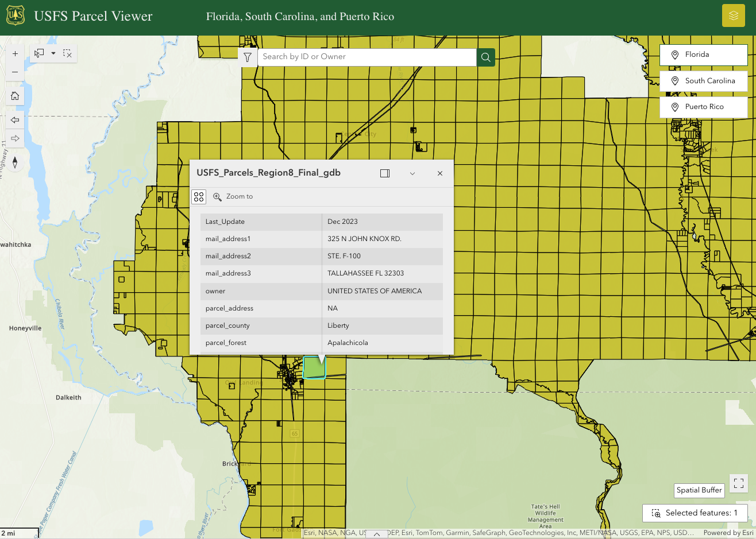The width and height of the screenshot is (756, 539).
Task: Dock the popup using the dock icon
Action: tap(385, 173)
